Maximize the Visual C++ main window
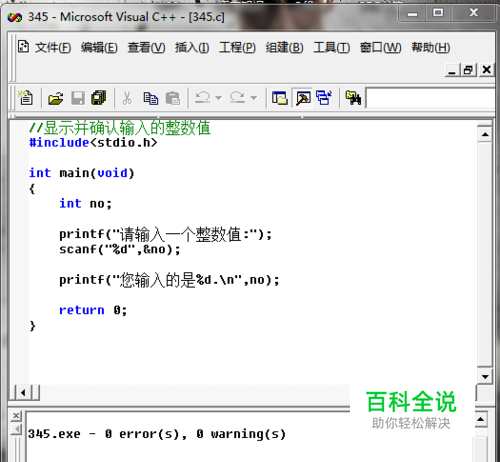500x462 pixels. (x=438, y=13)
